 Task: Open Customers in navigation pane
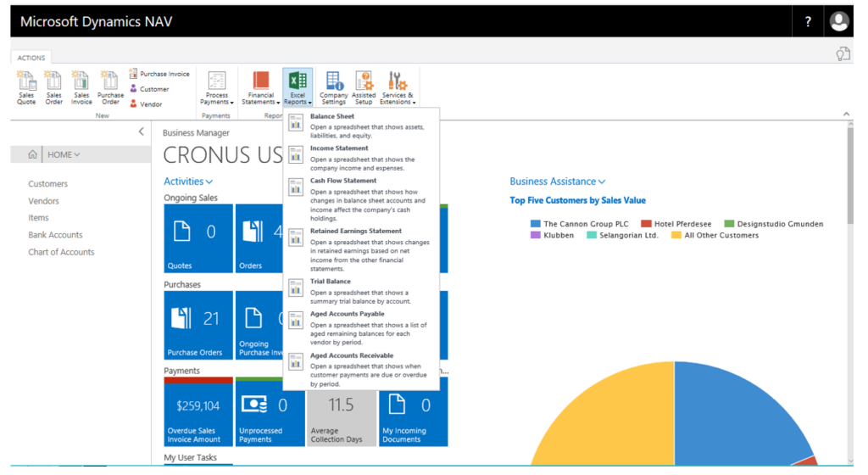pos(47,184)
